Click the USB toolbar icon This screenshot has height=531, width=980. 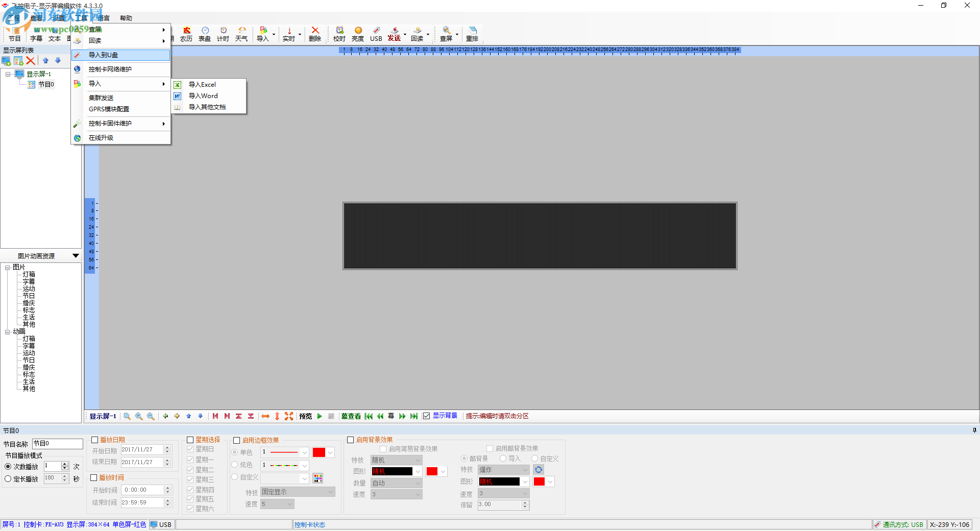tap(376, 34)
